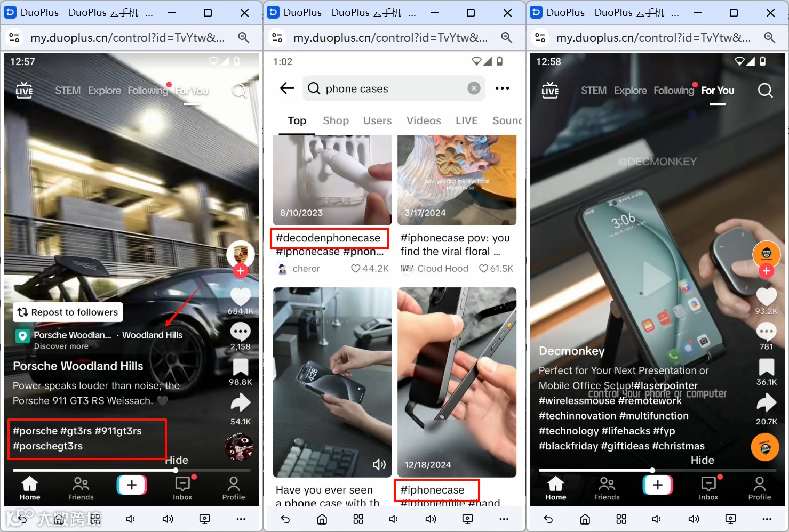Open search icon in left TikTok feed
This screenshot has height=532, width=789.
coord(239,91)
